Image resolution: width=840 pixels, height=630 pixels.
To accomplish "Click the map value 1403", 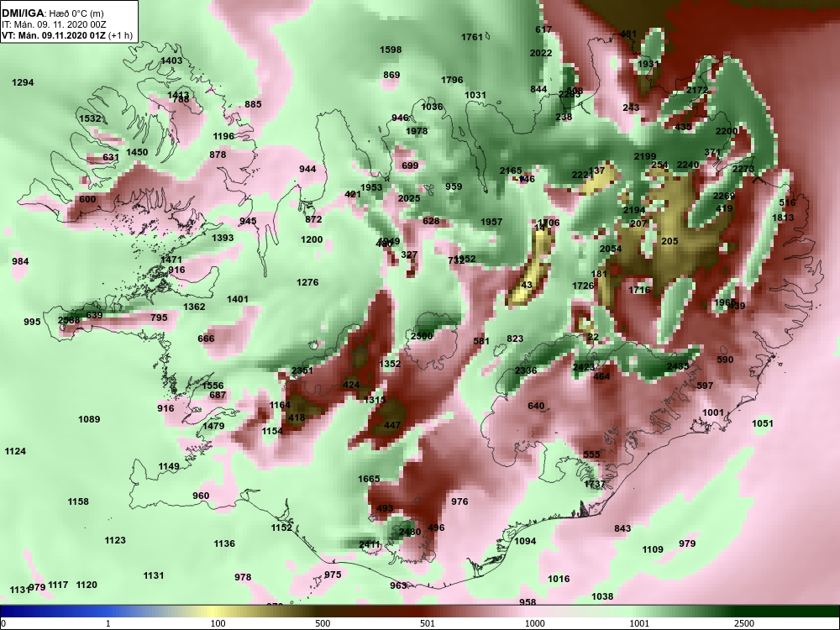I will click(x=171, y=60).
